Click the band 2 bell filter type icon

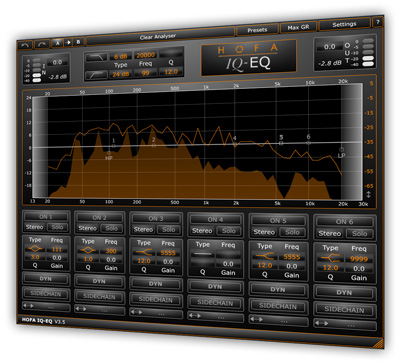tap(88, 250)
